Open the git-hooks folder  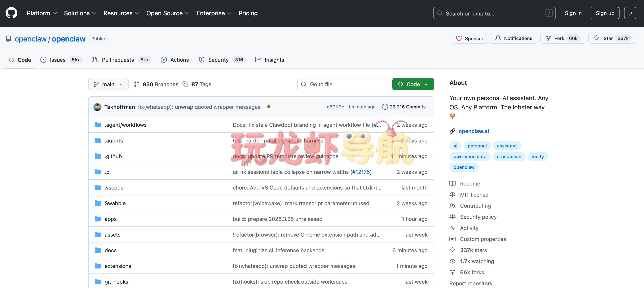(116, 282)
